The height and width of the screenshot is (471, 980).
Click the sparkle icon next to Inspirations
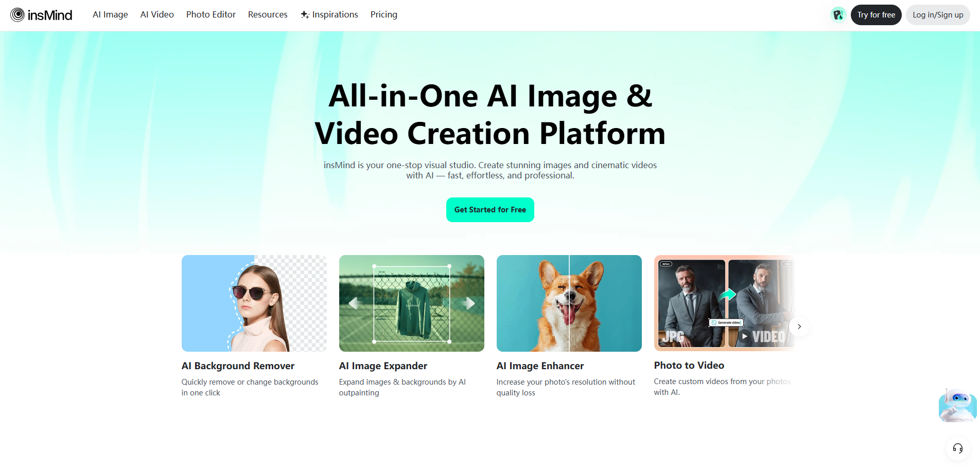point(305,14)
